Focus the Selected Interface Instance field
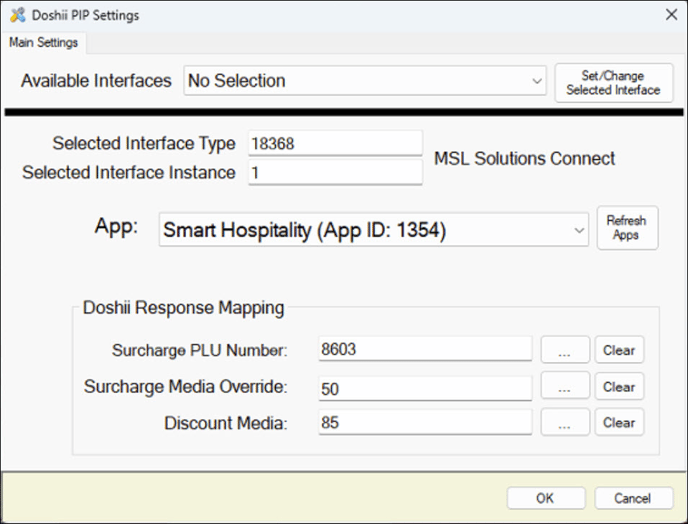Image resolution: width=688 pixels, height=524 pixels. pos(335,172)
